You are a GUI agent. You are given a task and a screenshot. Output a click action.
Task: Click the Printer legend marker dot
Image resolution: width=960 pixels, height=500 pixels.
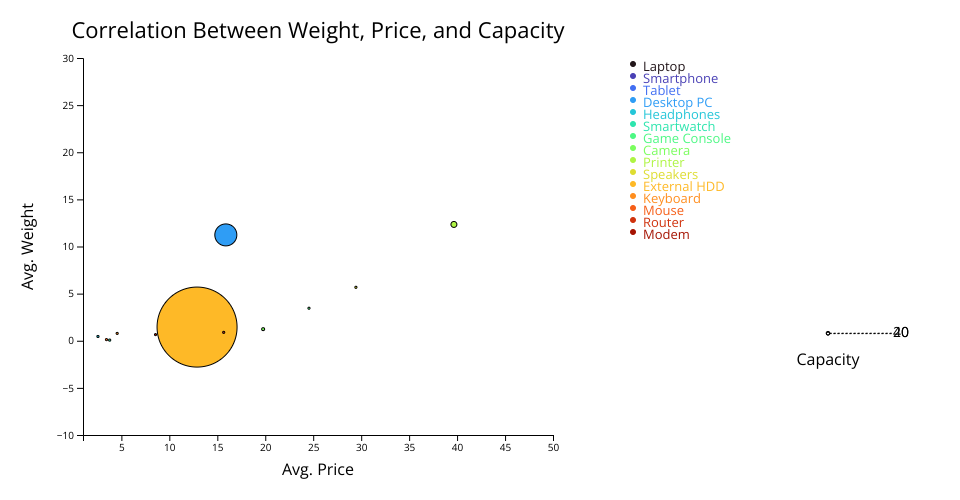[x=633, y=160]
